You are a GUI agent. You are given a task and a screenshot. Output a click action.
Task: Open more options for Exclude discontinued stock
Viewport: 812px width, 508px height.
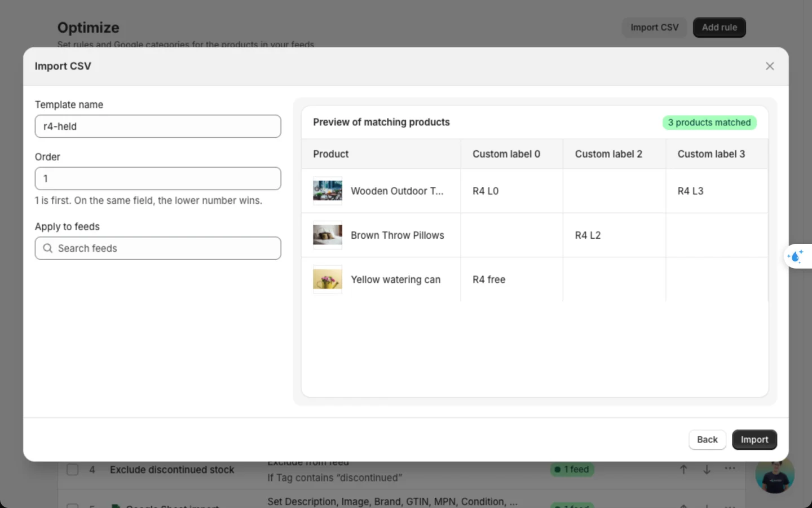click(730, 468)
